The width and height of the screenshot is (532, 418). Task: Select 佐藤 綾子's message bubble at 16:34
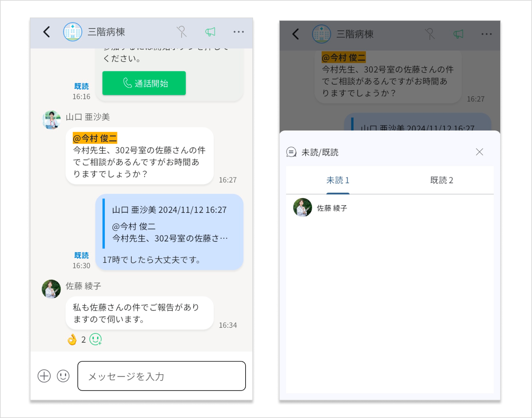point(139,313)
